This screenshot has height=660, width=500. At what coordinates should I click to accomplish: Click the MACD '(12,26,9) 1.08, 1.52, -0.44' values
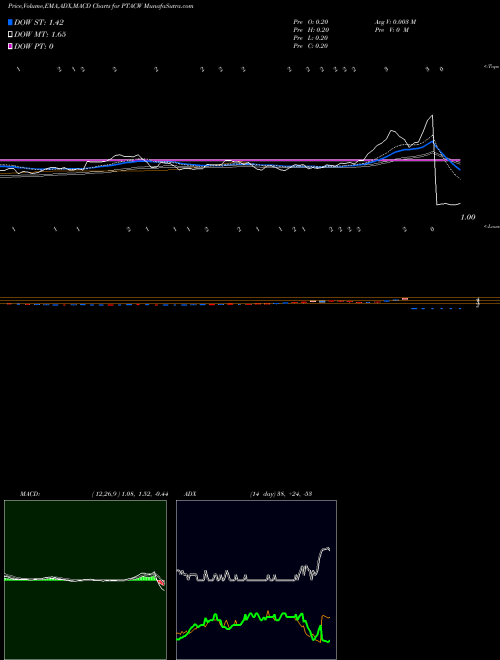coord(130,494)
